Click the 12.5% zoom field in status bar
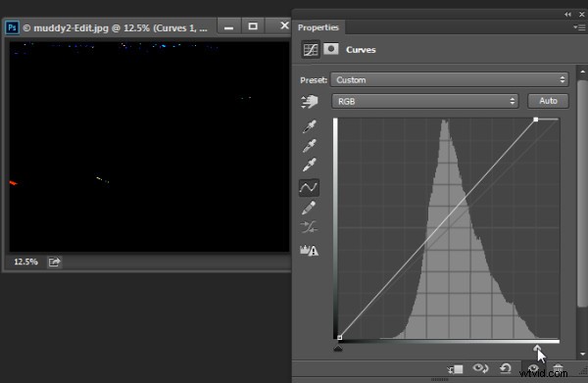 (x=25, y=262)
